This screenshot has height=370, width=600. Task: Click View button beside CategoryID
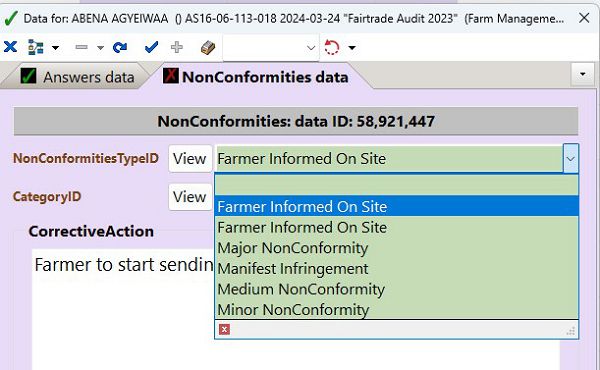190,197
